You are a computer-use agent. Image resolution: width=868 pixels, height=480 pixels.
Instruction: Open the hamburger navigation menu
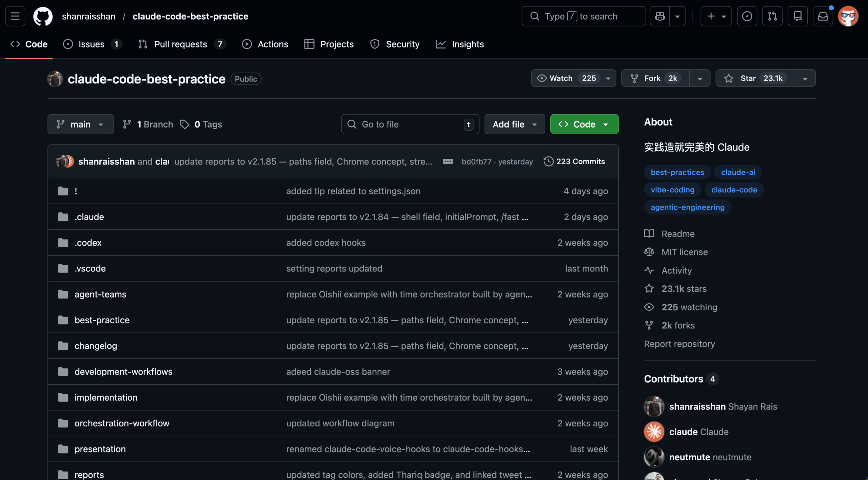coord(15,16)
